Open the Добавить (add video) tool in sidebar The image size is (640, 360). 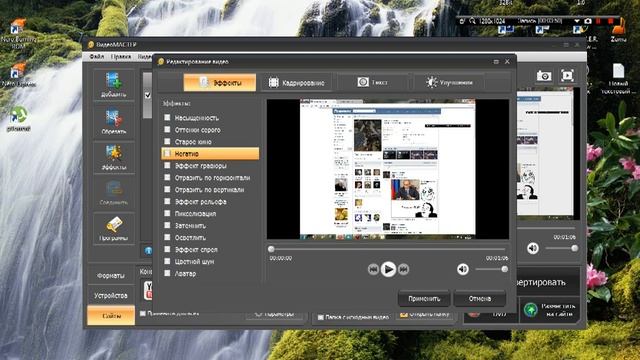click(x=113, y=85)
